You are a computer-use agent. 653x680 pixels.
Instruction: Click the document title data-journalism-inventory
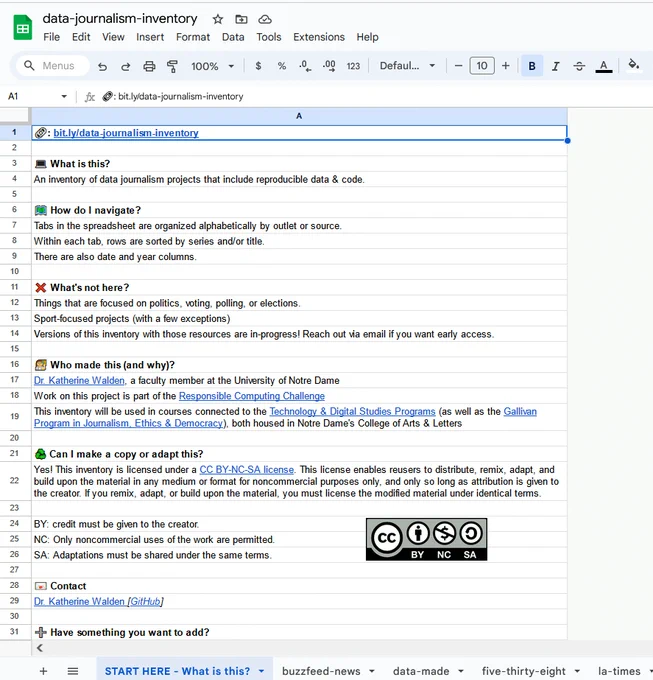tap(120, 19)
